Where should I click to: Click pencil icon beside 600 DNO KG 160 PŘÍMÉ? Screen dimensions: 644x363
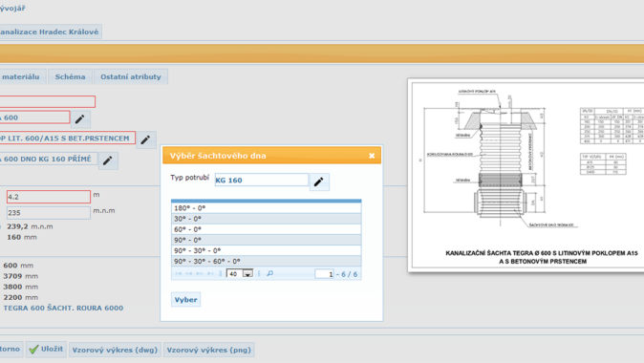(108, 160)
